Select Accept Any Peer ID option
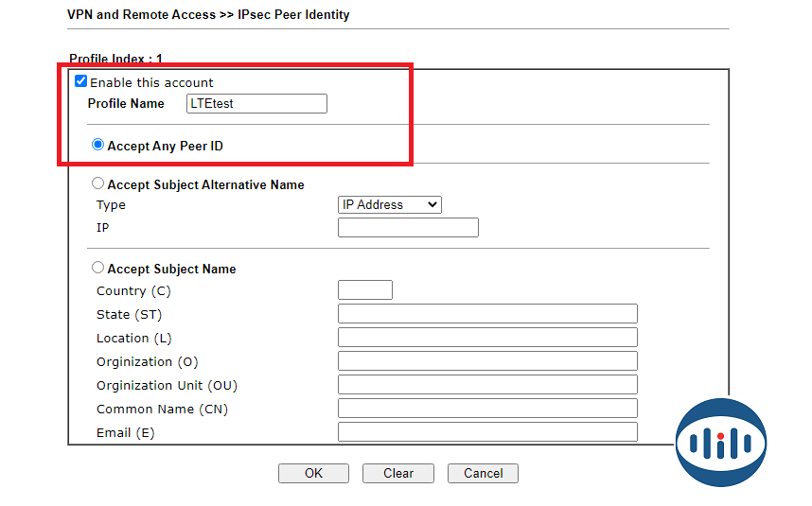The image size is (812, 506). [97, 146]
